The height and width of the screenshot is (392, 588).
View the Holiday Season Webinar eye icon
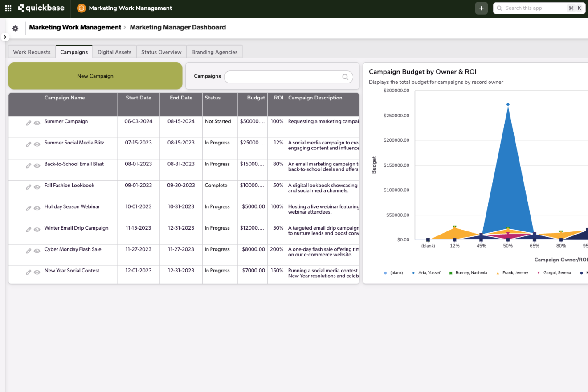point(37,208)
